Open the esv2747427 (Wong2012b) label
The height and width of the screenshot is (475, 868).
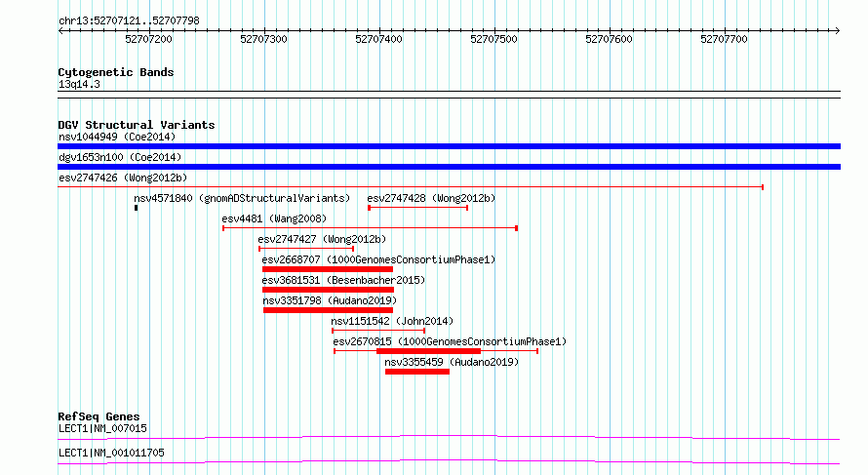(x=322, y=239)
